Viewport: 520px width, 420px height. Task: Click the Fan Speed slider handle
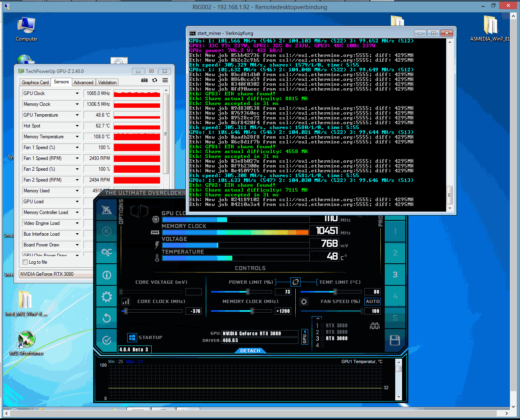362,311
